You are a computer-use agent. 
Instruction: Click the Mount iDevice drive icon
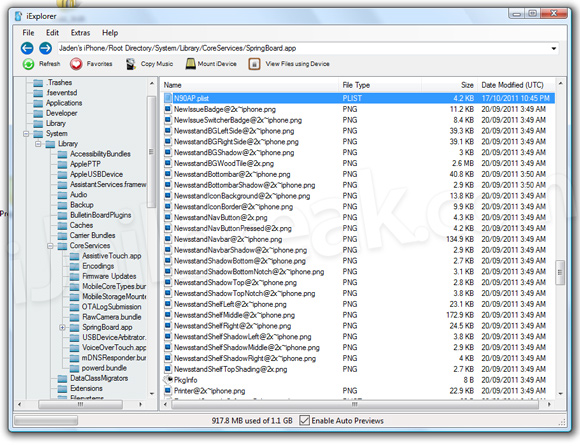(190, 64)
